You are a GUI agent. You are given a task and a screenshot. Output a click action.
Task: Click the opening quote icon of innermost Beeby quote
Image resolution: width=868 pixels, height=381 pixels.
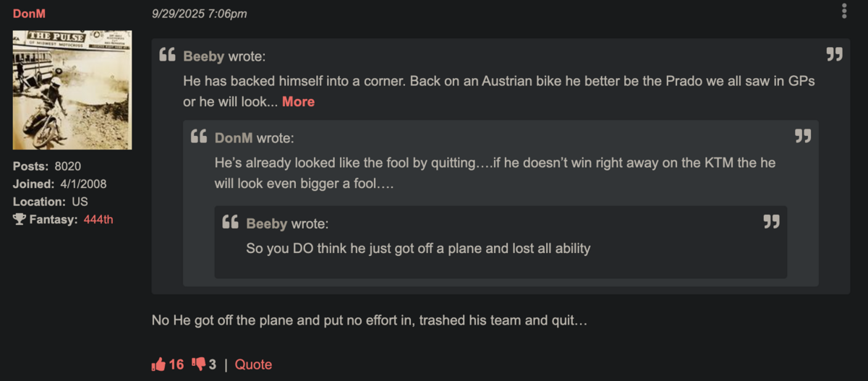[x=230, y=222]
